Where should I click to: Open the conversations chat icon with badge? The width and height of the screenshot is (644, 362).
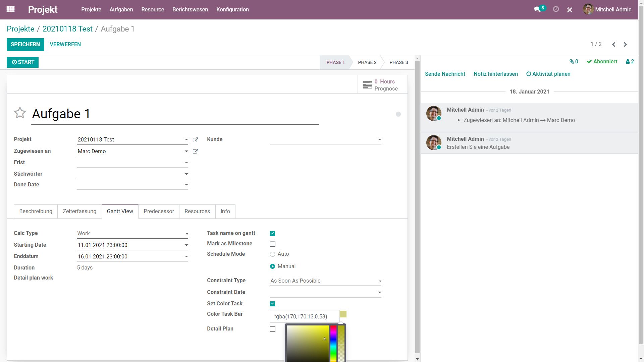538,9
